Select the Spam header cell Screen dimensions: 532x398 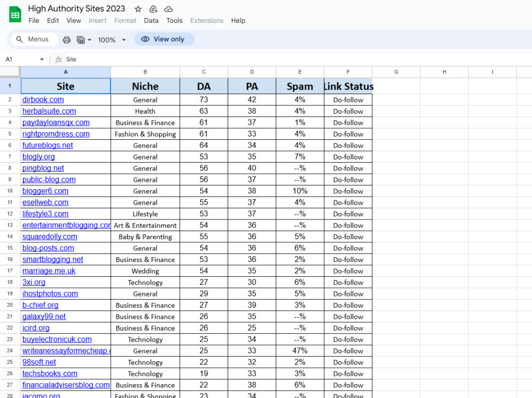300,86
